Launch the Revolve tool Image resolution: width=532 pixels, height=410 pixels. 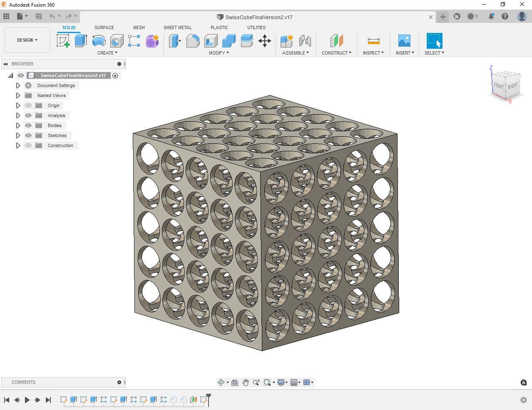(x=98, y=41)
